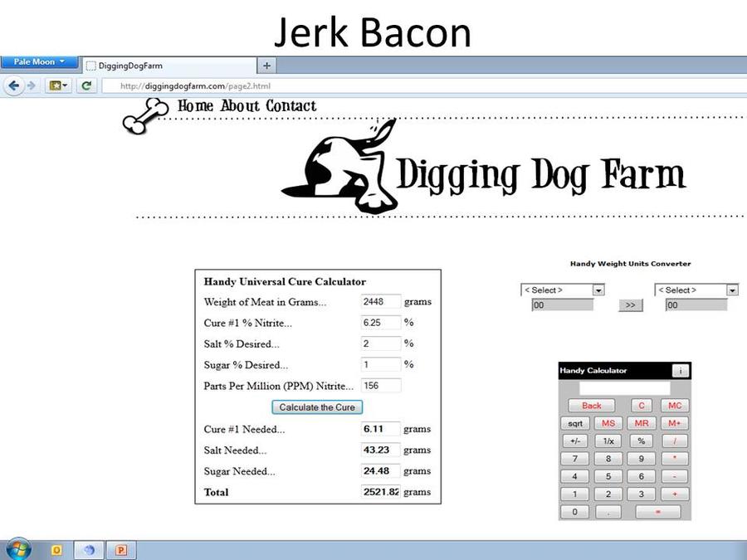Reload the page with the refresh icon

pos(85,85)
